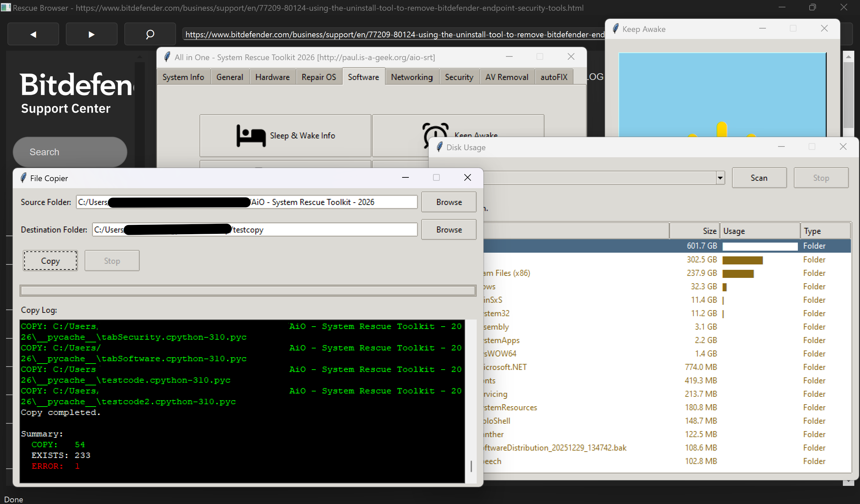Browse for the Source Folder
The height and width of the screenshot is (504, 860).
[448, 202]
